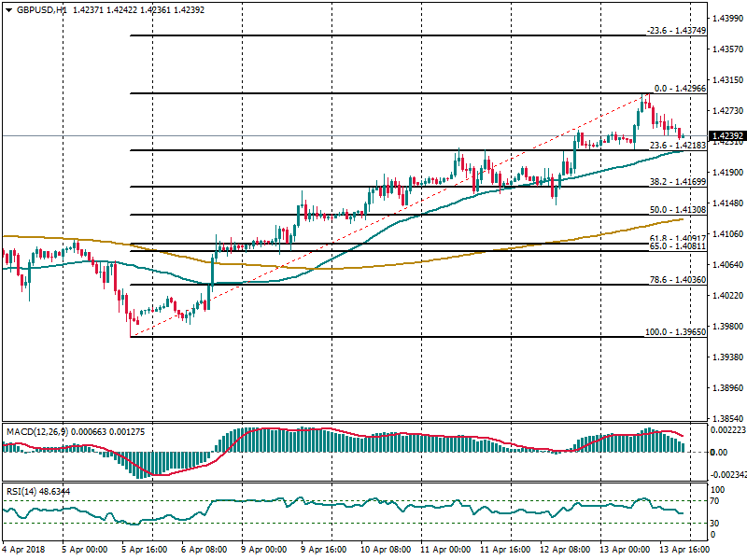The image size is (747, 560).
Task: Click the 70 level on RSI scale
Action: pyautogui.click(x=717, y=501)
